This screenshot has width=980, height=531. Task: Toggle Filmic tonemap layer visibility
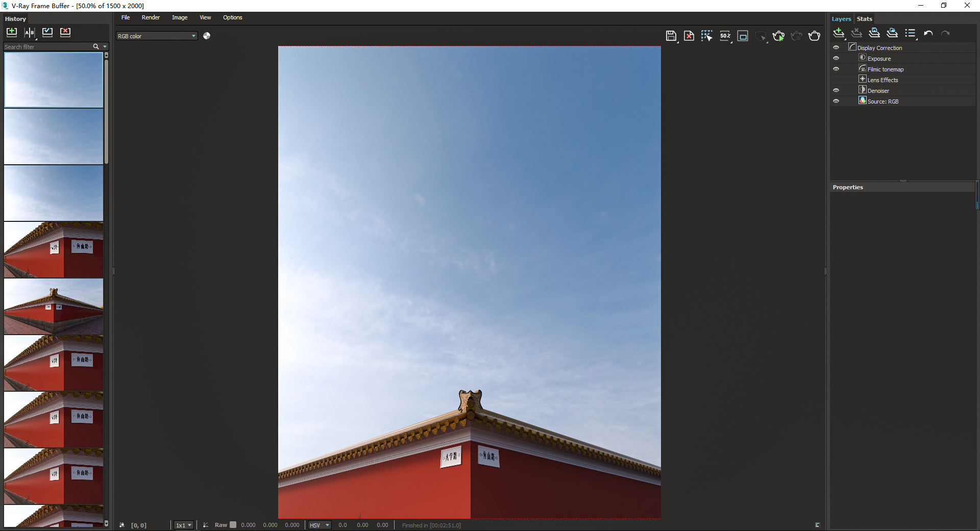coord(836,69)
